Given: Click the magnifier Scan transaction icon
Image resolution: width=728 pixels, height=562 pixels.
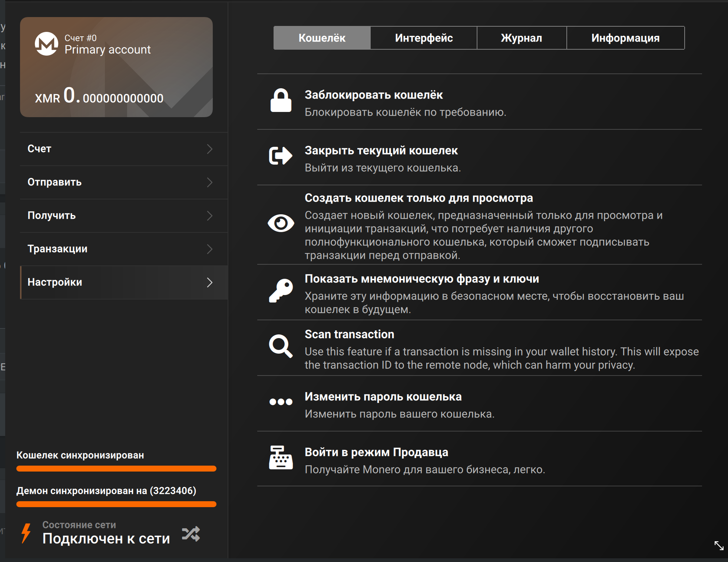Looking at the screenshot, I should (281, 346).
